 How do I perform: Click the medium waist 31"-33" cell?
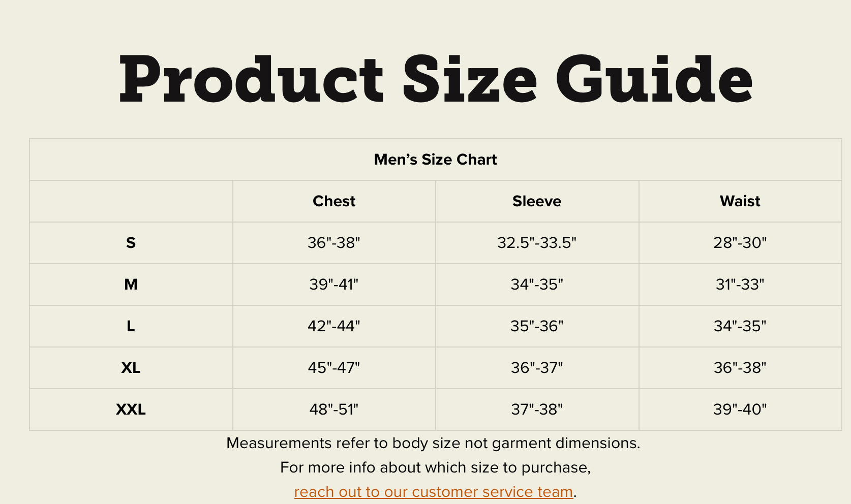(740, 285)
